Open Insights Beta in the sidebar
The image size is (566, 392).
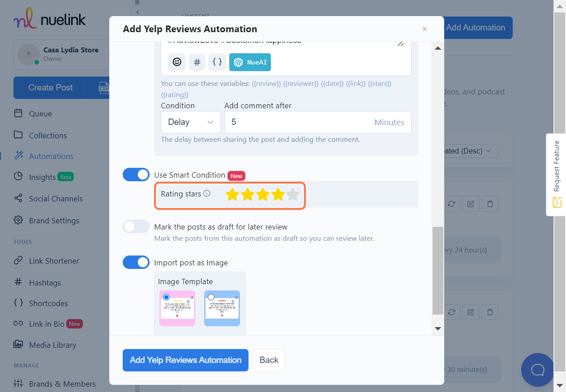point(43,177)
